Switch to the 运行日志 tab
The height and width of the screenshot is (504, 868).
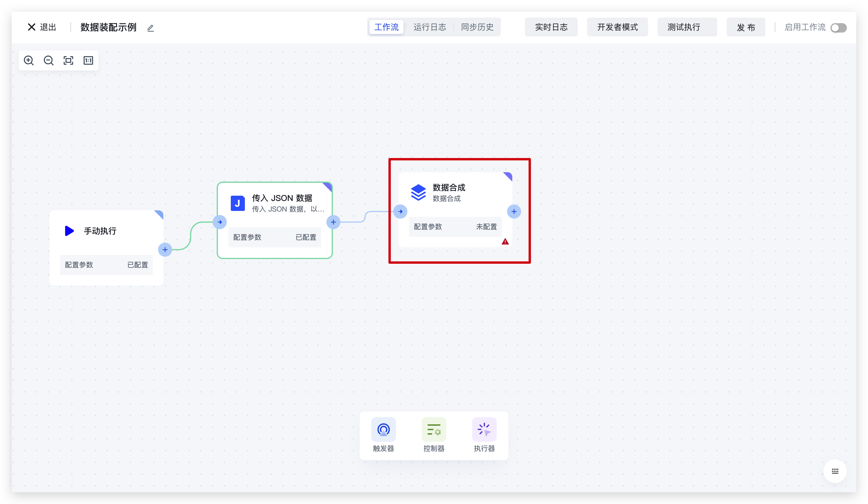coord(430,27)
